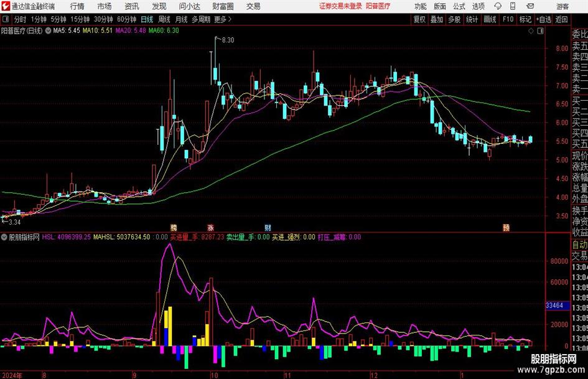This screenshot has height=379, width=588.
Task: Click the 涨 marker icon under the chart
Action: [211, 227]
